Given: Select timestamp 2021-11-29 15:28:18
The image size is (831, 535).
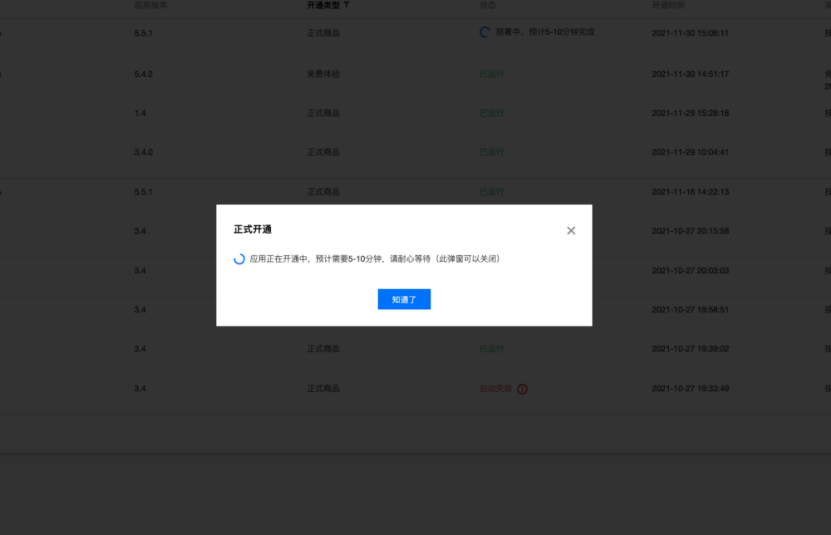Looking at the screenshot, I should pos(690,113).
